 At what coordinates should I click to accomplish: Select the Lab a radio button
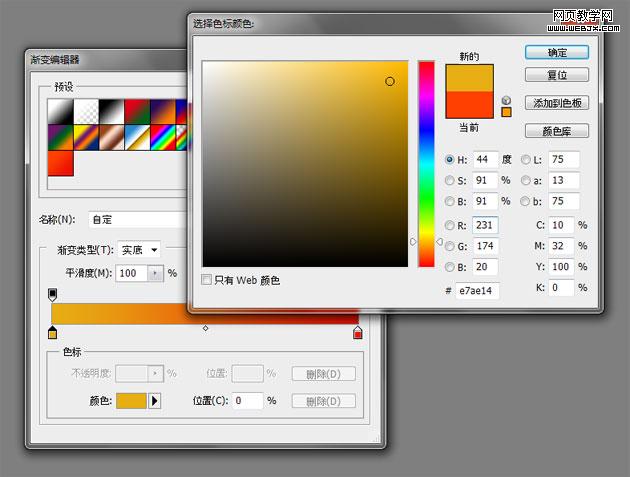[526, 180]
